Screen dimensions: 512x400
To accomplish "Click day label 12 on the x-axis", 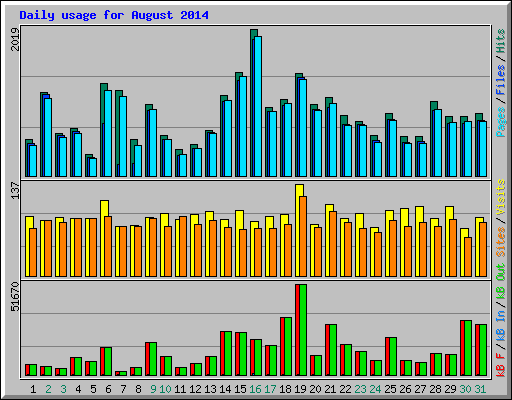I will 195,389.
